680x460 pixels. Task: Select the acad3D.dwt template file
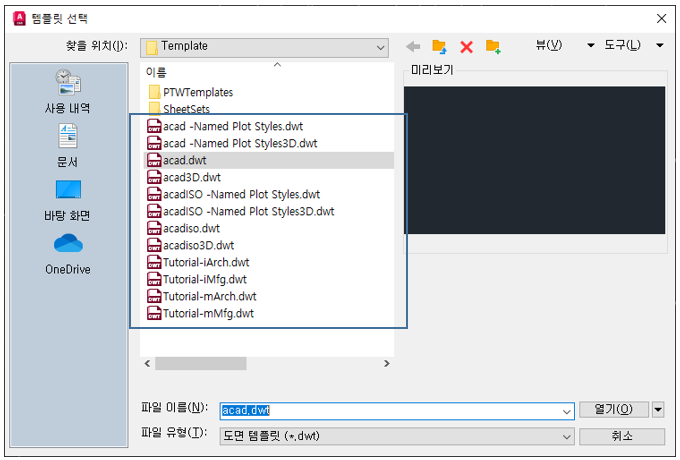coord(184,177)
